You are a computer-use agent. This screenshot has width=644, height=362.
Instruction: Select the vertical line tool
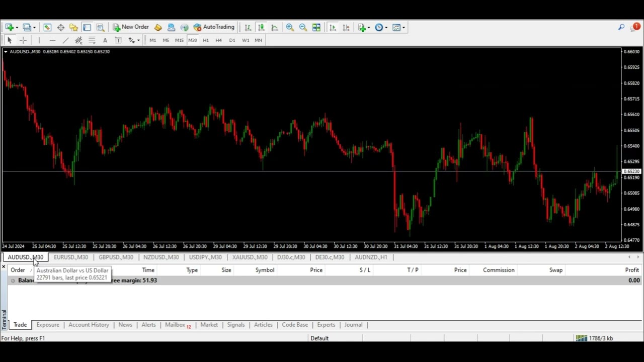click(x=39, y=40)
